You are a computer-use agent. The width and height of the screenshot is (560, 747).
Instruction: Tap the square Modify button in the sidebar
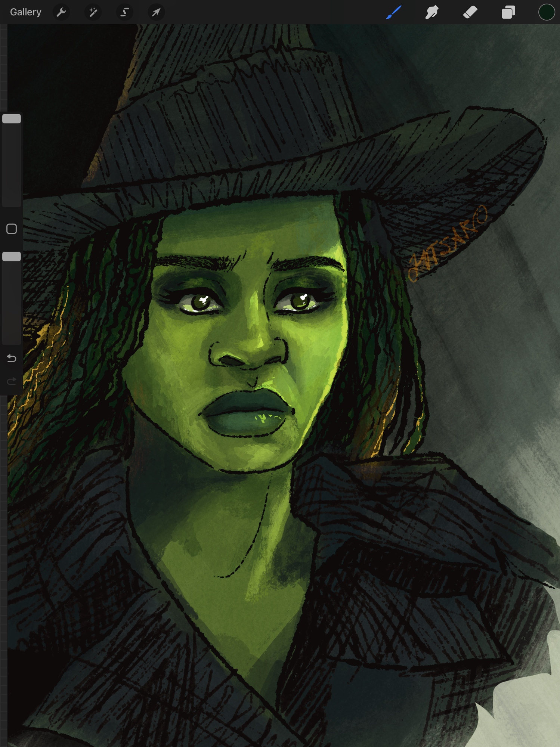click(x=12, y=229)
